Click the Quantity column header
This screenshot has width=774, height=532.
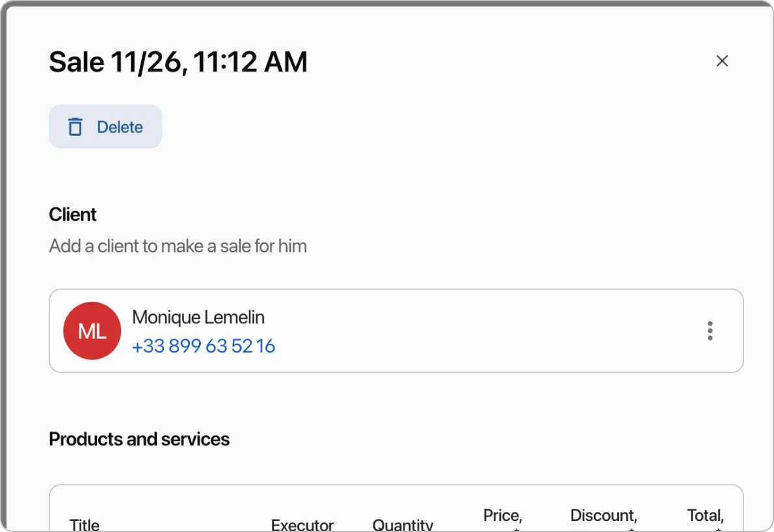point(403,524)
